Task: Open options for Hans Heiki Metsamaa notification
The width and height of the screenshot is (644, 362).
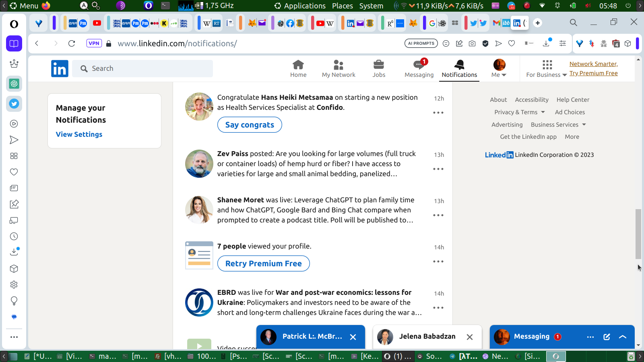Action: 438,113
